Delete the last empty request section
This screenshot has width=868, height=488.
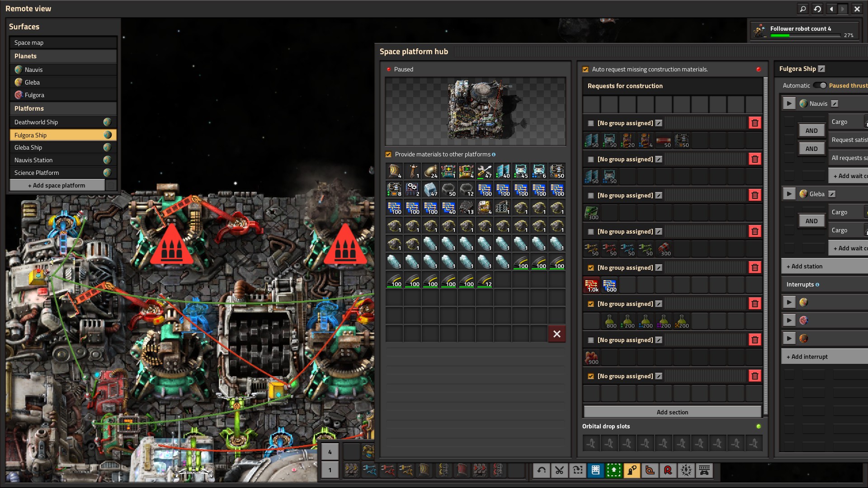[755, 376]
